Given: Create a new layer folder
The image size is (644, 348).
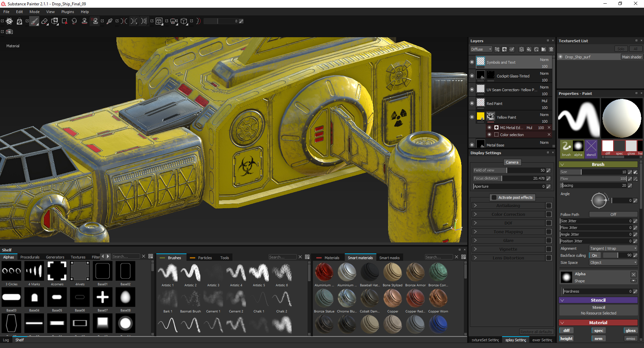Looking at the screenshot, I should (544, 49).
